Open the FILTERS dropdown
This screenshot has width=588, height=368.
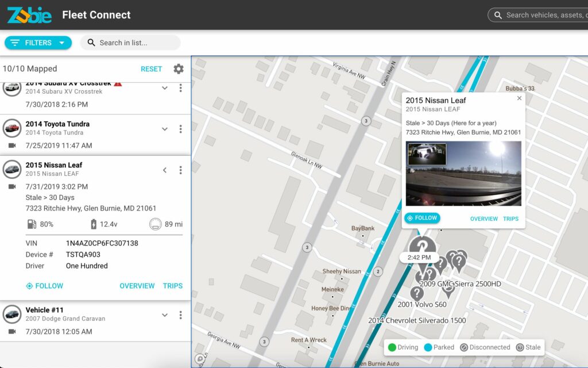pyautogui.click(x=38, y=43)
